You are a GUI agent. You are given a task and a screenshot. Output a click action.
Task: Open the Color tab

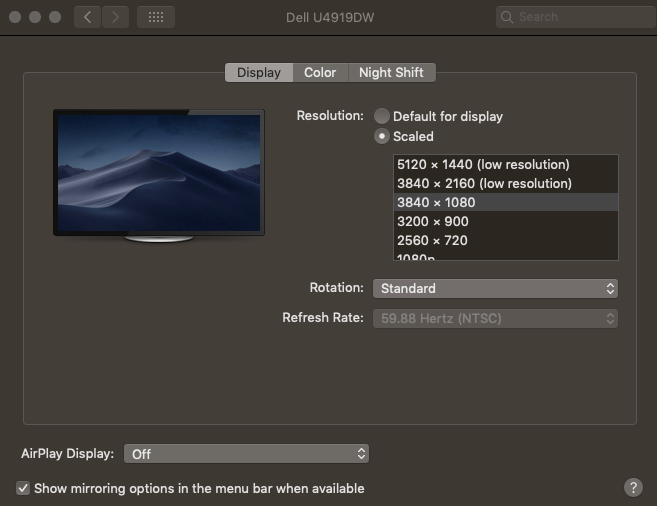(x=320, y=72)
